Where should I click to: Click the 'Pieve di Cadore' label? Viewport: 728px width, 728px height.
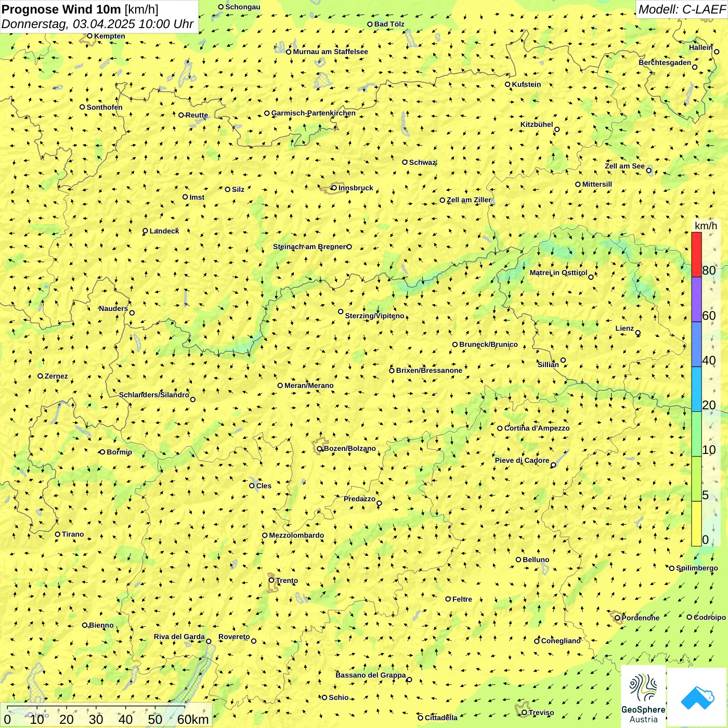pos(522,460)
